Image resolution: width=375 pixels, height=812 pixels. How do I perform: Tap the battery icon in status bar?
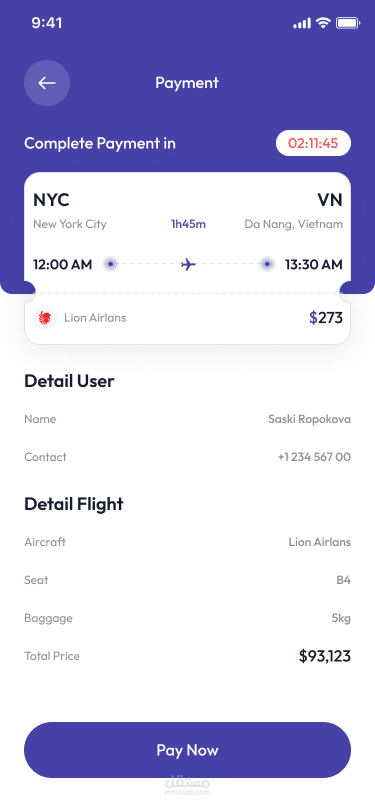348,23
